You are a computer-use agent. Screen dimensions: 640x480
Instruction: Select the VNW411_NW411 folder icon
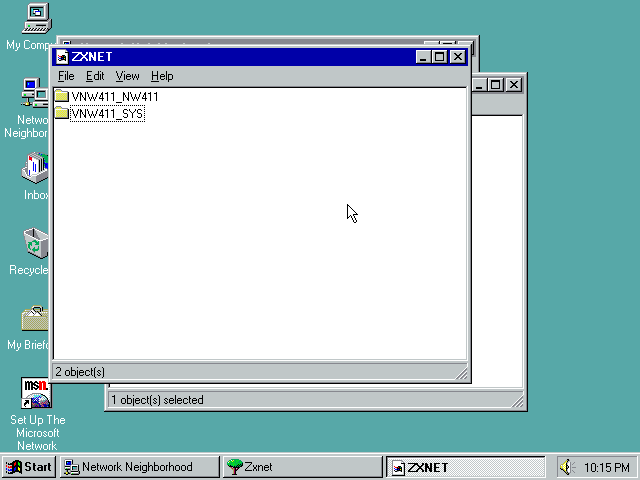coord(62,96)
